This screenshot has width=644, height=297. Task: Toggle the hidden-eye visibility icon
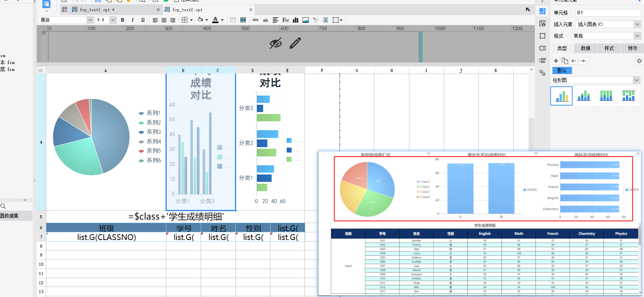click(x=276, y=44)
